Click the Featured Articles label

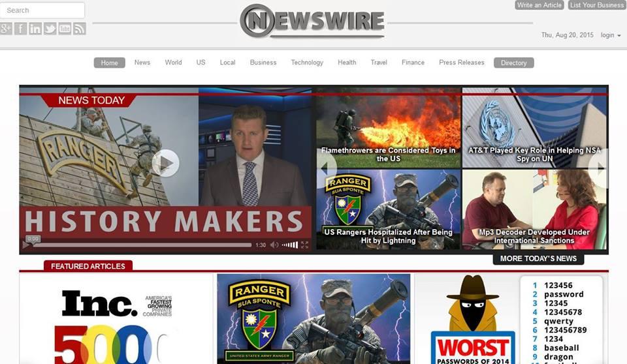88,266
